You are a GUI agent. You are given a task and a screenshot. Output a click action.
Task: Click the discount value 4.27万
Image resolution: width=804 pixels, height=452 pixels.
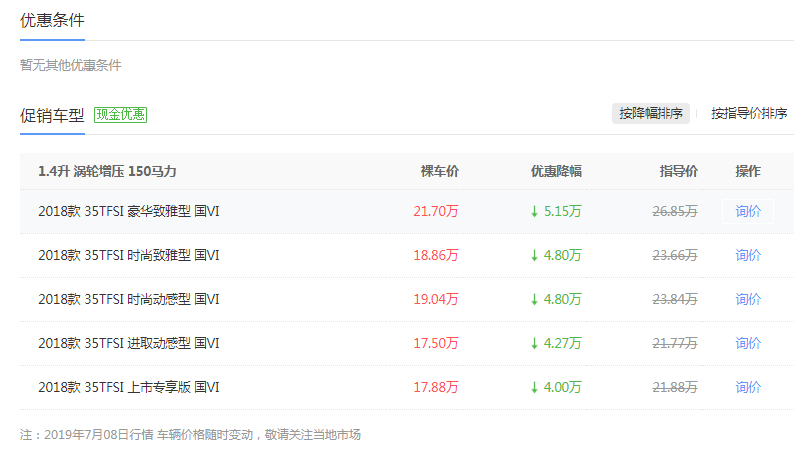[562, 343]
